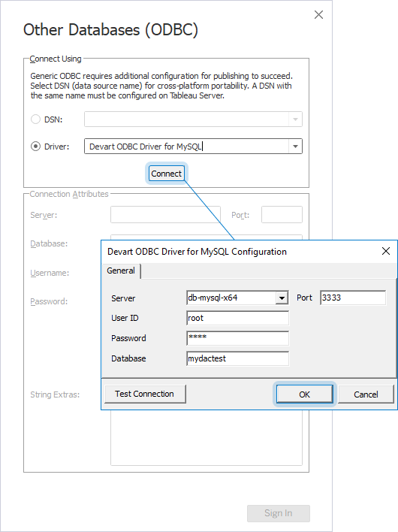Expand the Server dropdown in configuration dialog
This screenshot has width=398, height=532.
point(282,298)
